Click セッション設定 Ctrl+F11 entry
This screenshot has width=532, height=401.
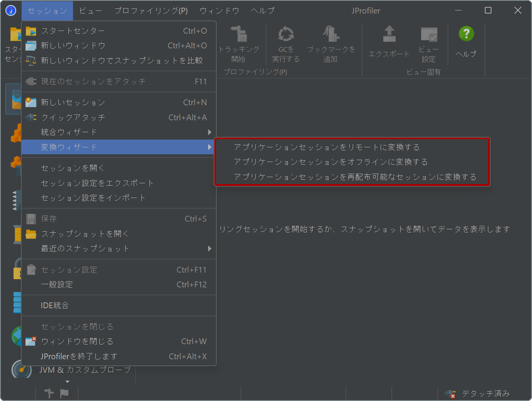point(119,270)
